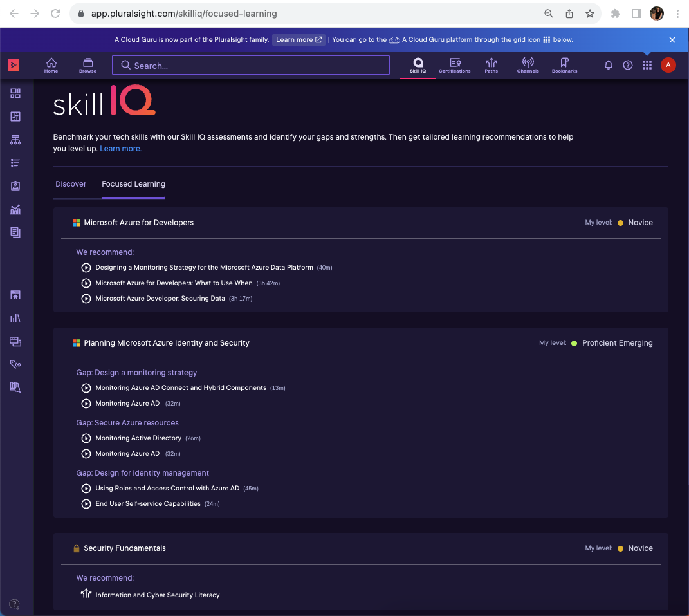Open the Browse menu icon

pos(88,66)
